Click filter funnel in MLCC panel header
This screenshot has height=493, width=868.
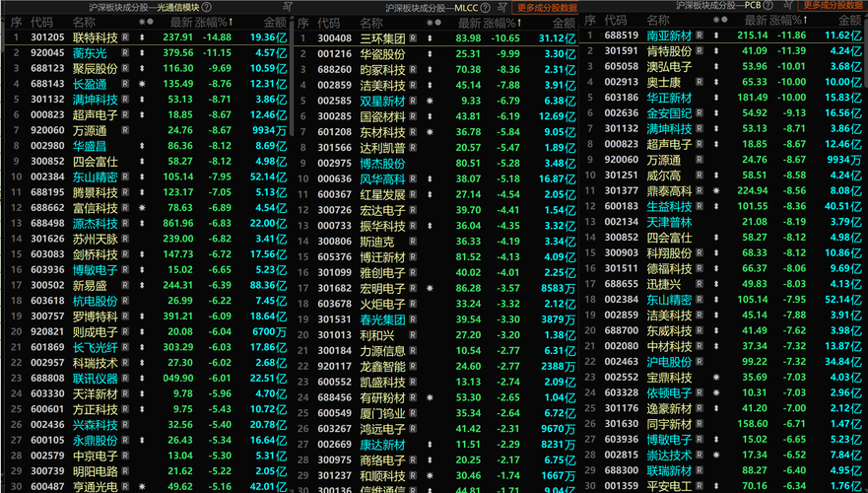click(x=502, y=7)
